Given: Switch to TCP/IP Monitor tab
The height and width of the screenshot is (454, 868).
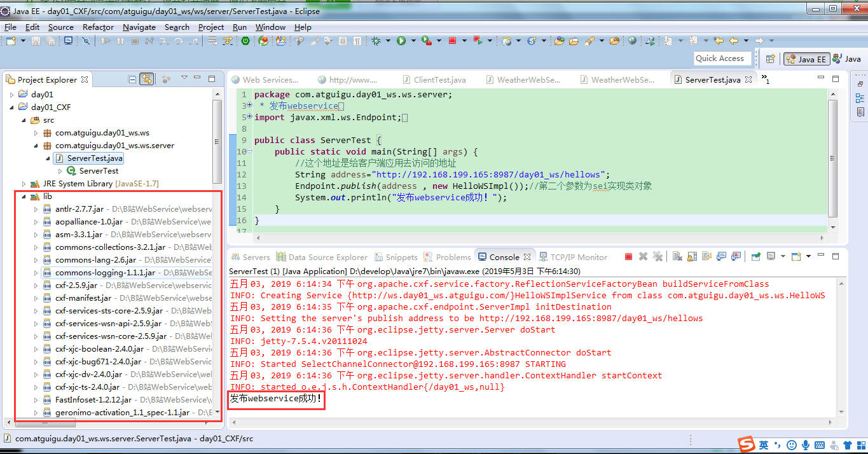Looking at the screenshot, I should 573,257.
